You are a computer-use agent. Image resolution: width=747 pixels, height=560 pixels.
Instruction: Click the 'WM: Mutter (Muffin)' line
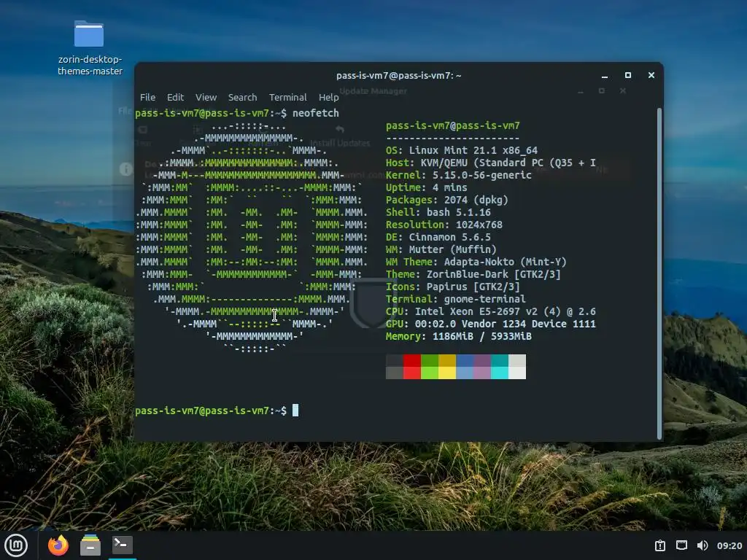[441, 249]
